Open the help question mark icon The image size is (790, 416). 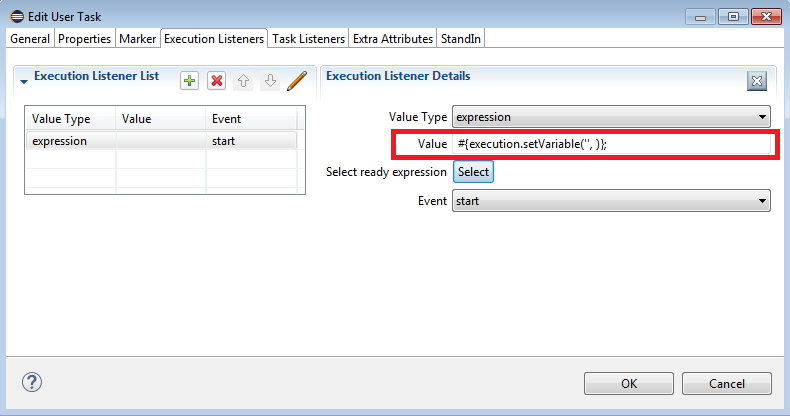(x=32, y=382)
